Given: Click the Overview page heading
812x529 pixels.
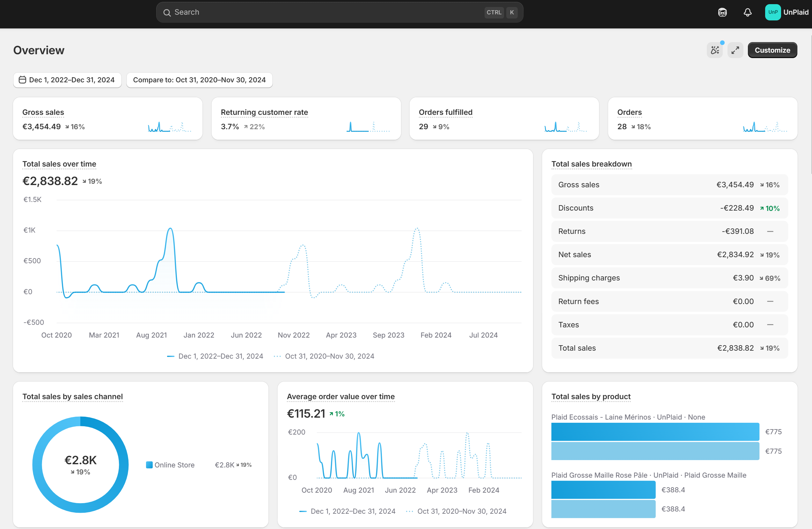Looking at the screenshot, I should point(39,50).
